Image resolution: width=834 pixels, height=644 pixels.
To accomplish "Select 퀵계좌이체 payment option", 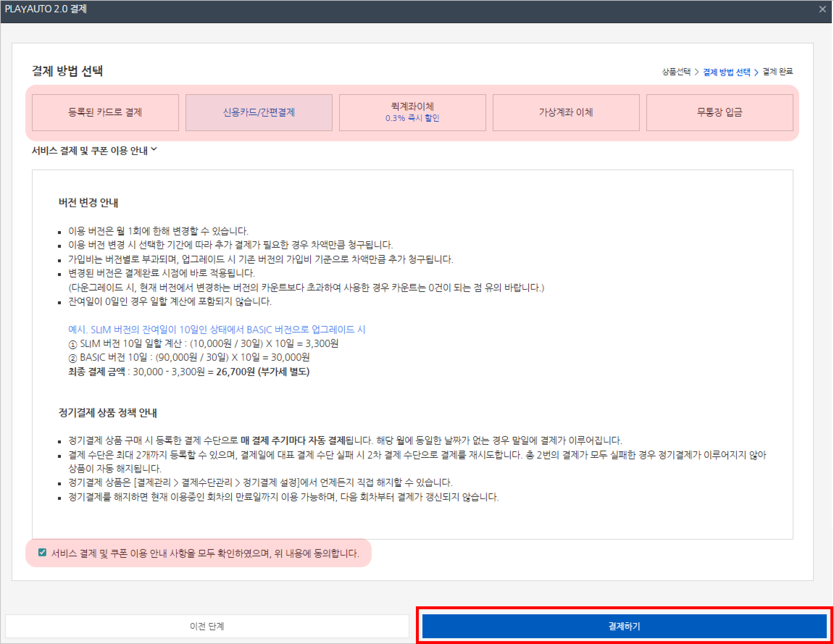I will pos(412,106).
